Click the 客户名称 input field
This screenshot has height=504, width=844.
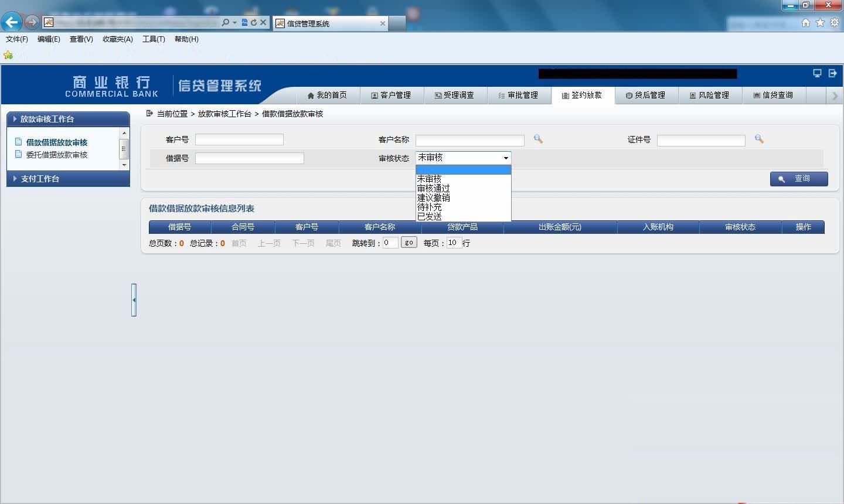pyautogui.click(x=470, y=141)
